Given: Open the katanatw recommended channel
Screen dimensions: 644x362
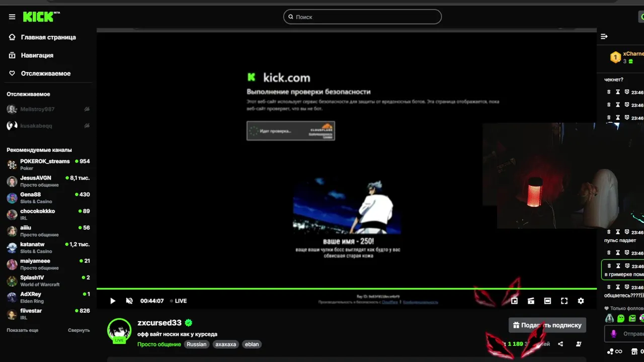Looking at the screenshot, I should (48, 247).
